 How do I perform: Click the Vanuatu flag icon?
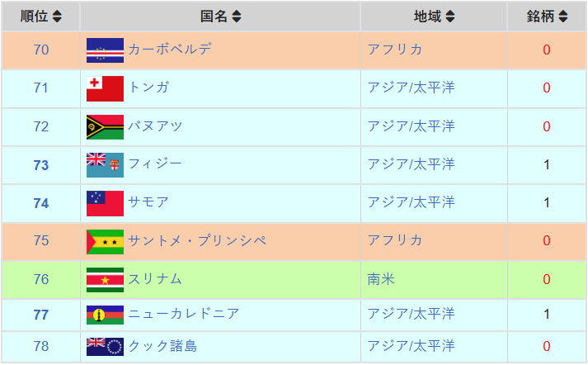105,127
